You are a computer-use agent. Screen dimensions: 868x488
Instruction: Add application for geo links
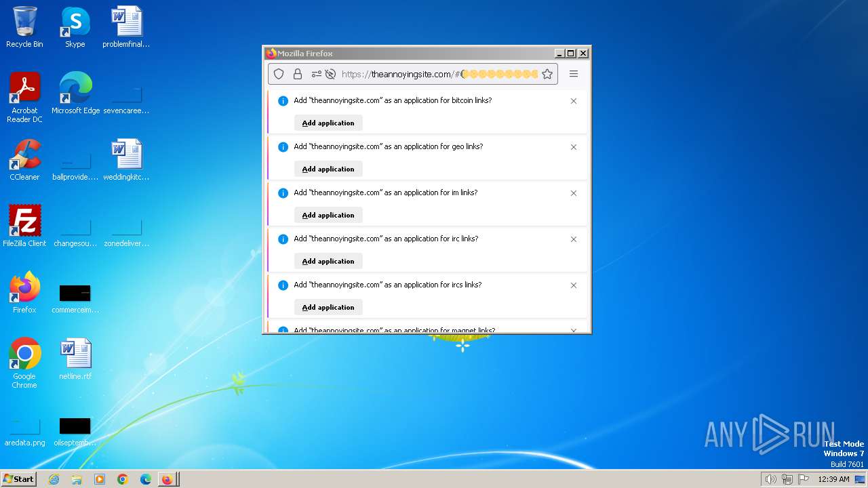pos(328,169)
